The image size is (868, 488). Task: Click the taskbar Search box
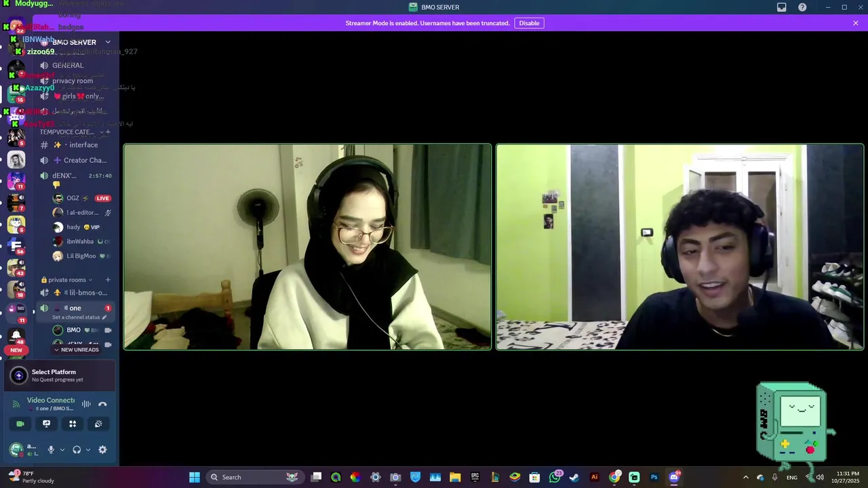click(254, 477)
